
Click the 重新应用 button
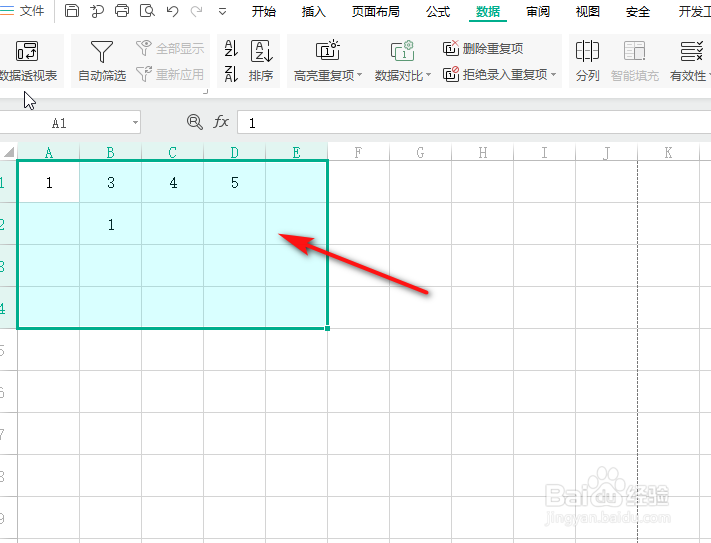click(x=170, y=74)
